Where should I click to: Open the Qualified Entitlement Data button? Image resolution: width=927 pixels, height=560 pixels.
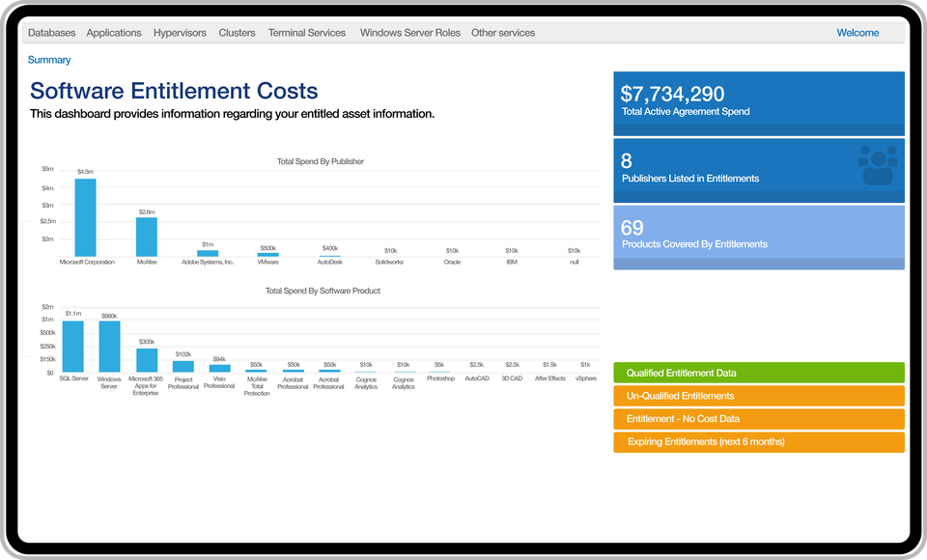coord(759,373)
